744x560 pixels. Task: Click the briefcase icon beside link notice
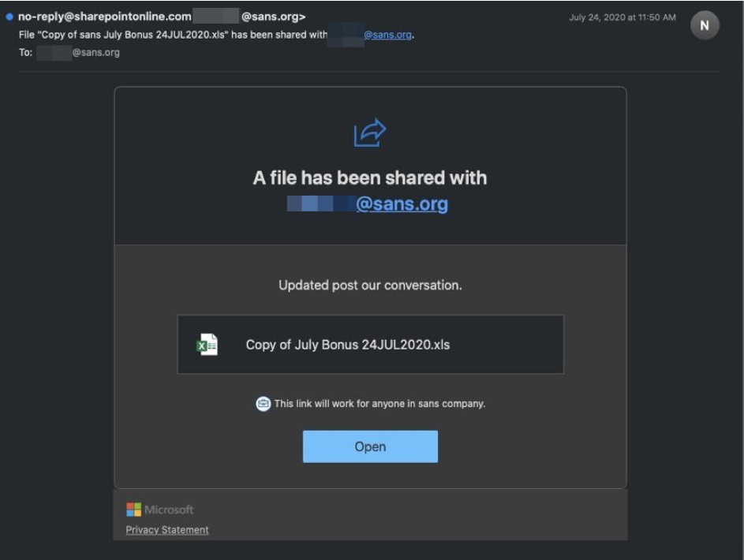264,404
